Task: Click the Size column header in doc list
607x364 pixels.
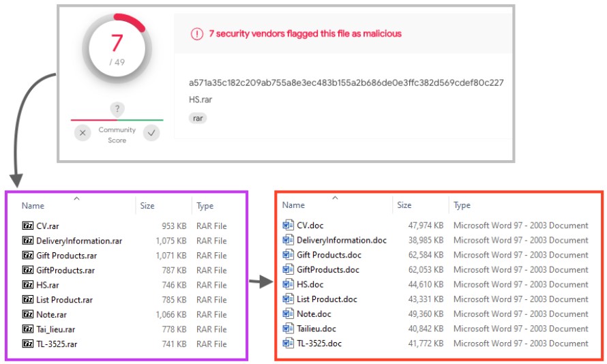Action: 404,205
